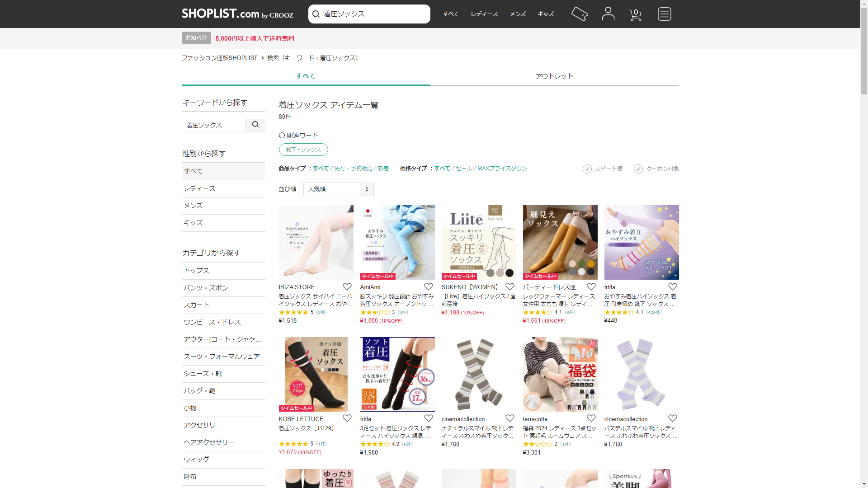Screen dimensions: 868x488
Task: Open the user account icon
Action: tap(608, 14)
